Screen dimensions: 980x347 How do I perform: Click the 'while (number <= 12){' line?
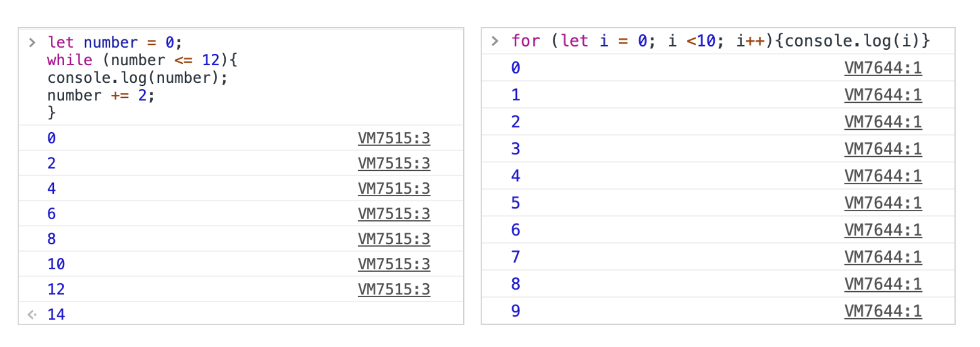[x=142, y=60]
